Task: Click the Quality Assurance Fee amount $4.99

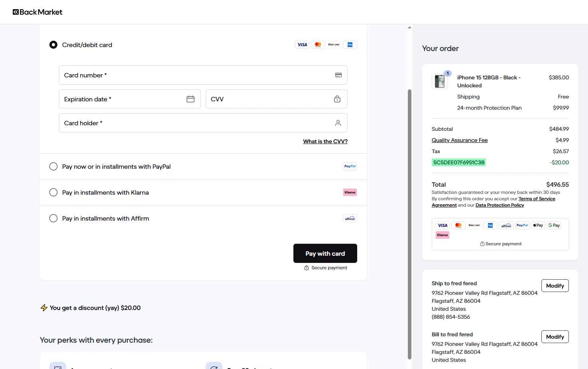Action: pyautogui.click(x=562, y=140)
